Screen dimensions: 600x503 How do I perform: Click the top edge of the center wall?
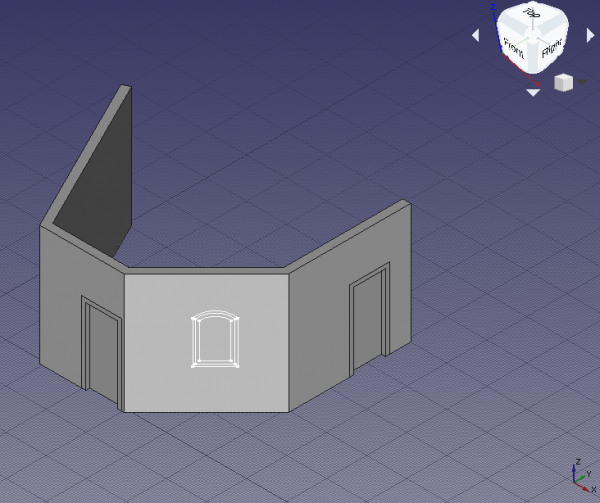[206, 270]
